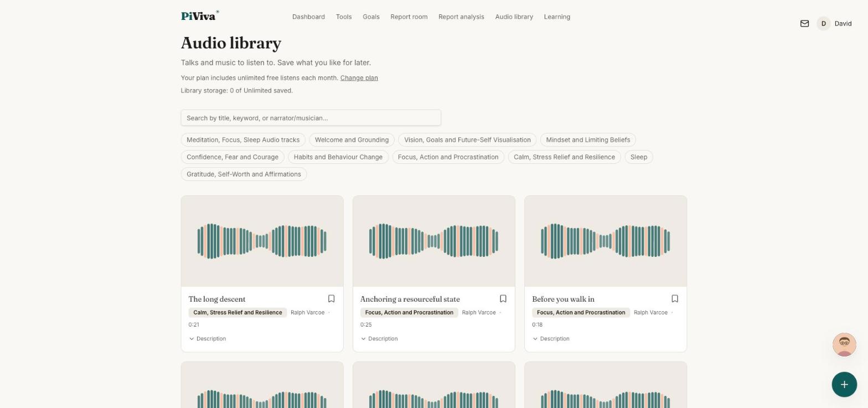Open the assistant avatar chat bubble

tap(844, 345)
